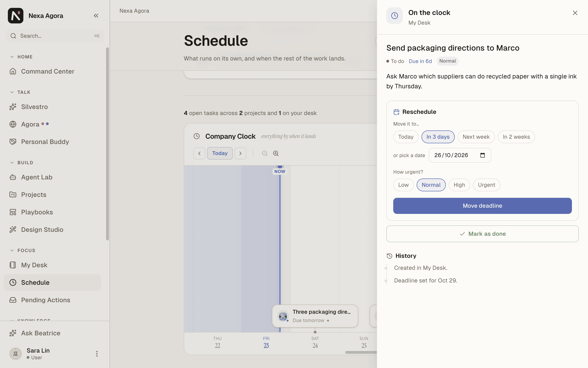Click the Design Studio wand icon
The height and width of the screenshot is (368, 588).
click(x=13, y=230)
